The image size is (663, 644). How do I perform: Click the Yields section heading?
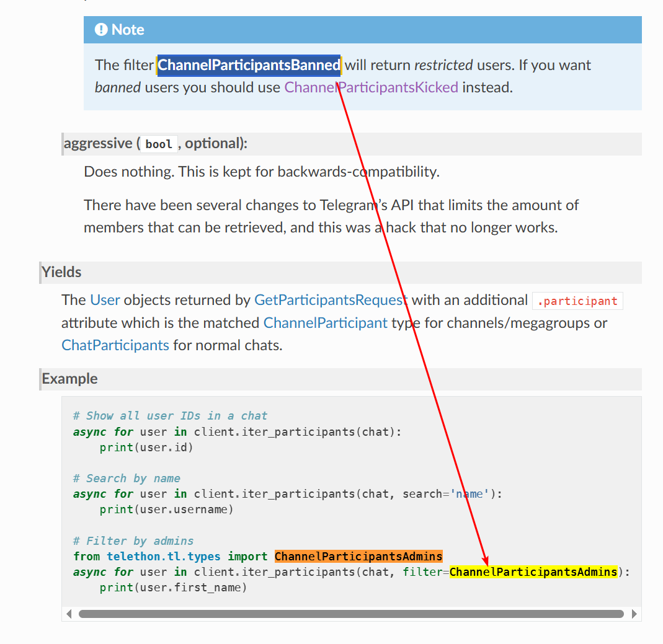(61, 272)
